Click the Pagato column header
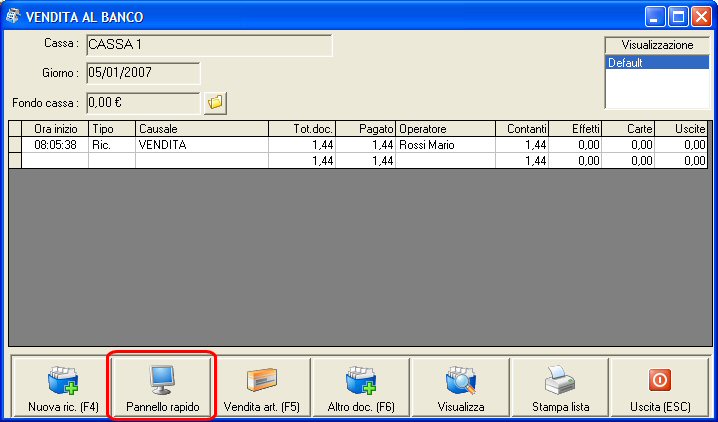Screen dimensions: 718x422 [365, 129]
